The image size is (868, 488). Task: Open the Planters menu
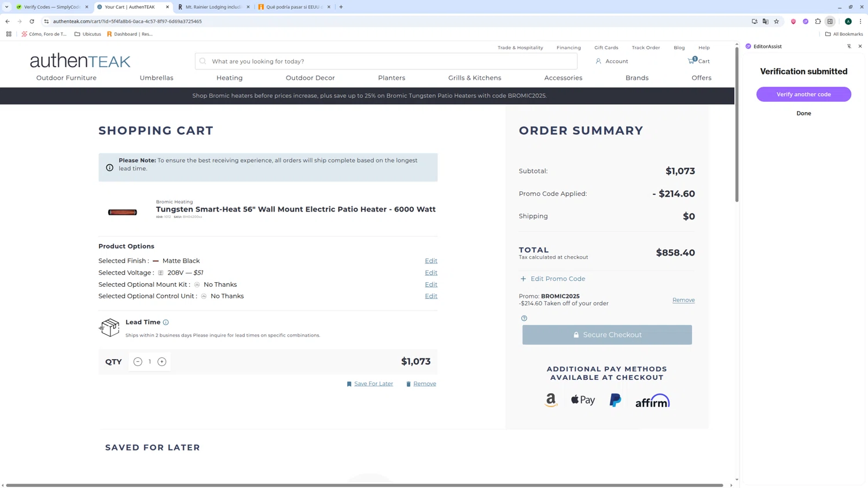tap(392, 78)
